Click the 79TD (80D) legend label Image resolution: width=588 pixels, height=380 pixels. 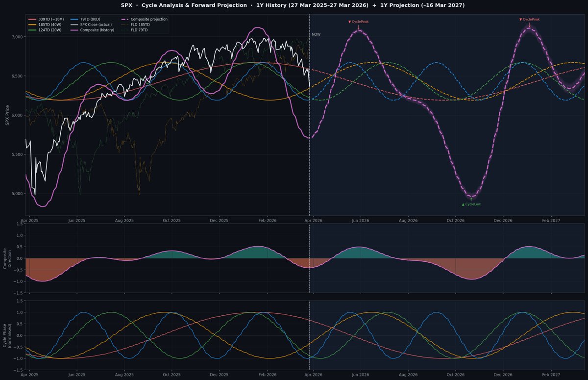90,19
